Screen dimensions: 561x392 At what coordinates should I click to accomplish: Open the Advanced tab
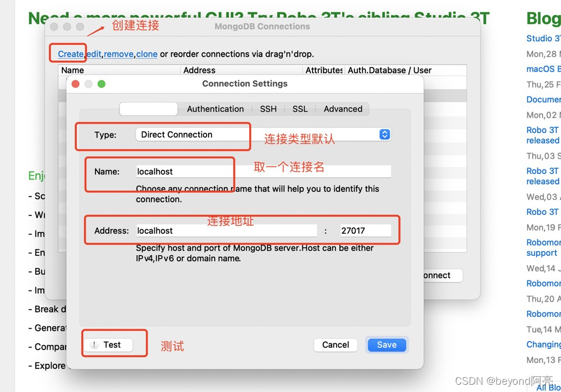(343, 109)
